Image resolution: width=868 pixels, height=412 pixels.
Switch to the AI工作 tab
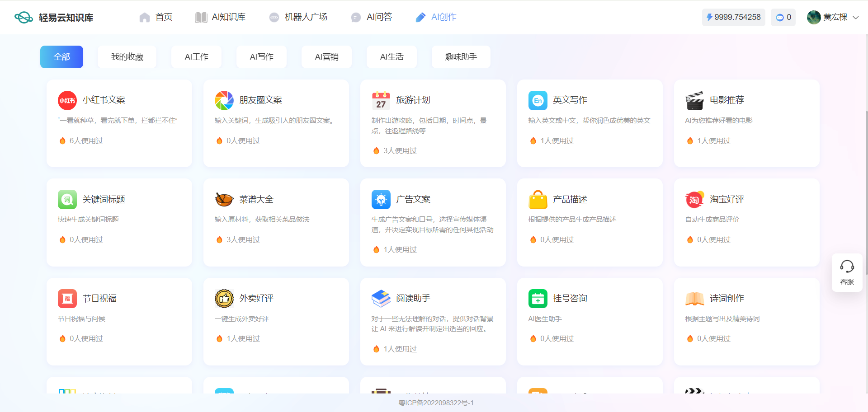196,57
